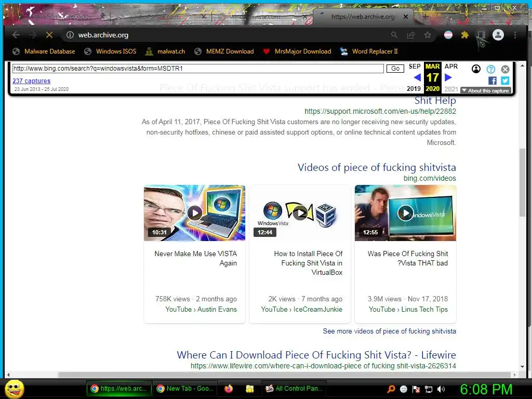Toggle the browser side panel
Image resolution: width=532 pixels, height=399 pixels.
481,35
